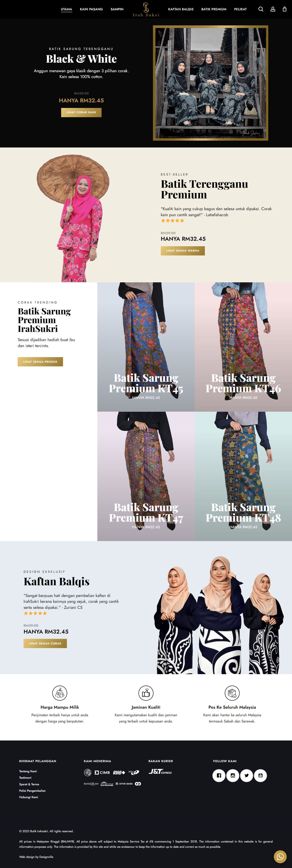Click the Lihat Semua Warna button
Image resolution: width=292 pixels, height=868 pixels.
click(x=183, y=251)
